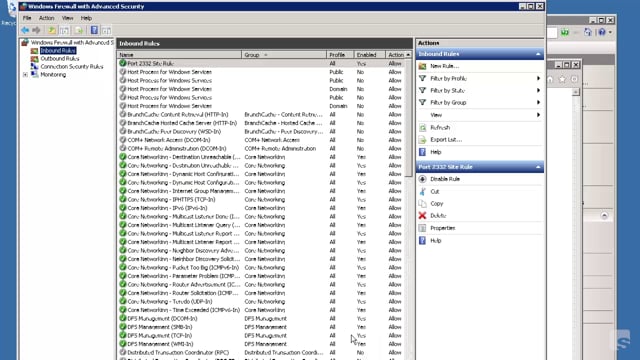Open the Help menu
The height and width of the screenshot is (360, 640).
coord(86,18)
